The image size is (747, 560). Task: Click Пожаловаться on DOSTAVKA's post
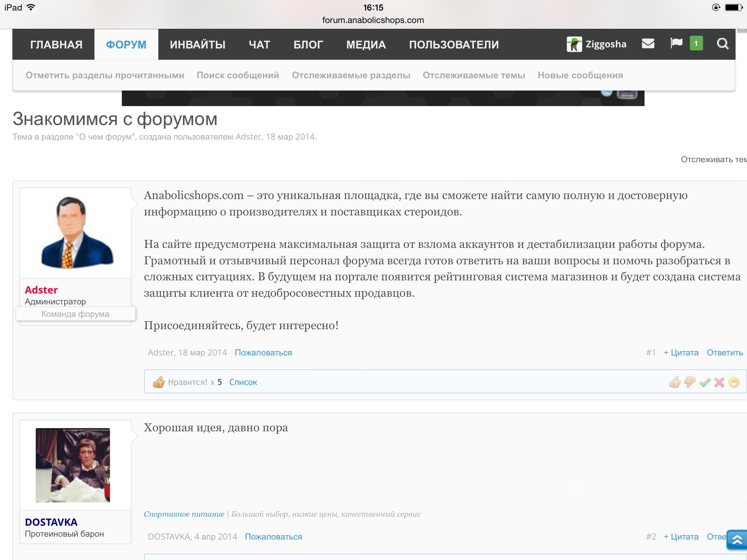273,537
